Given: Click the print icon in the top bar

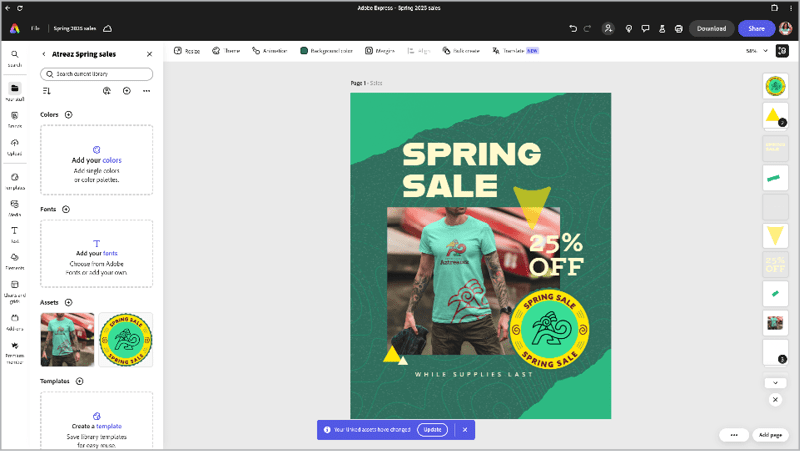Looking at the screenshot, I should (x=679, y=29).
